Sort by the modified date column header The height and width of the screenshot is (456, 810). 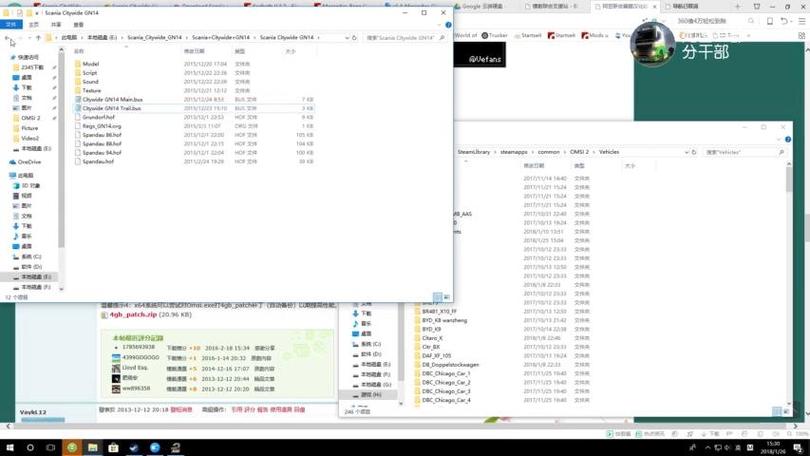point(194,51)
